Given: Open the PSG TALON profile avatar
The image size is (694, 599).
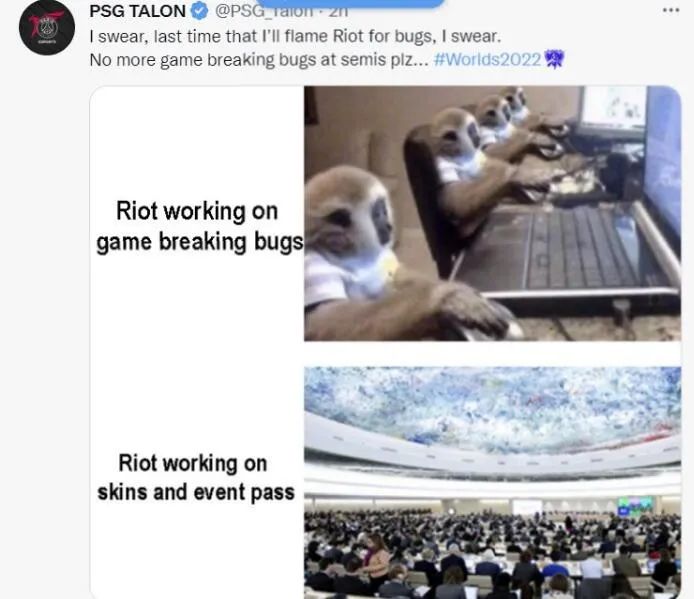Looking at the screenshot, I should [x=46, y=27].
